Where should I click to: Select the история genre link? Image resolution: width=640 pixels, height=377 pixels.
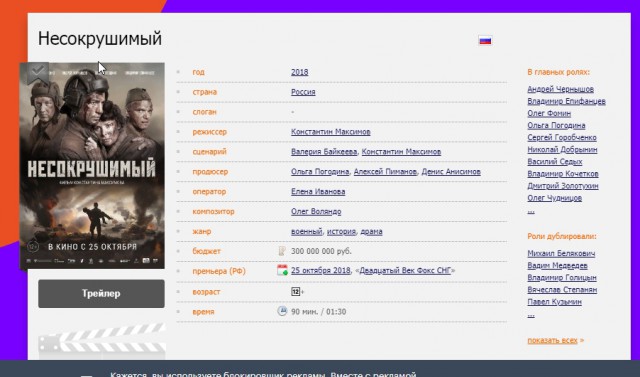click(x=341, y=231)
